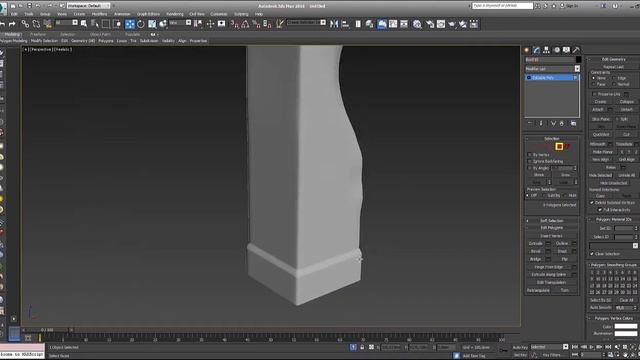Image resolution: width=640 pixels, height=360 pixels.
Task: Click the keyword search field
Action: 502,6
